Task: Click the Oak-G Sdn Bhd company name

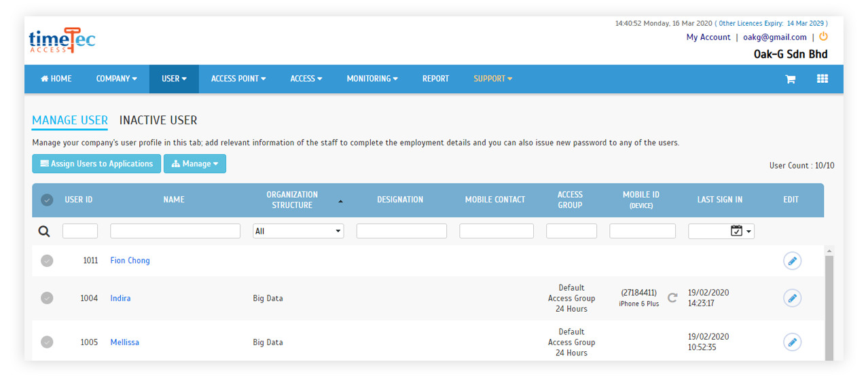Action: [x=791, y=54]
